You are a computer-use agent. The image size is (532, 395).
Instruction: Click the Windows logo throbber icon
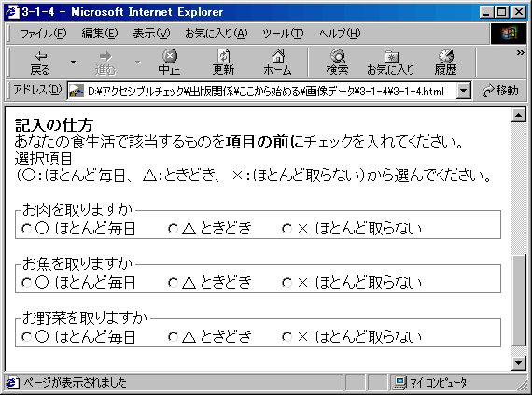click(x=509, y=34)
